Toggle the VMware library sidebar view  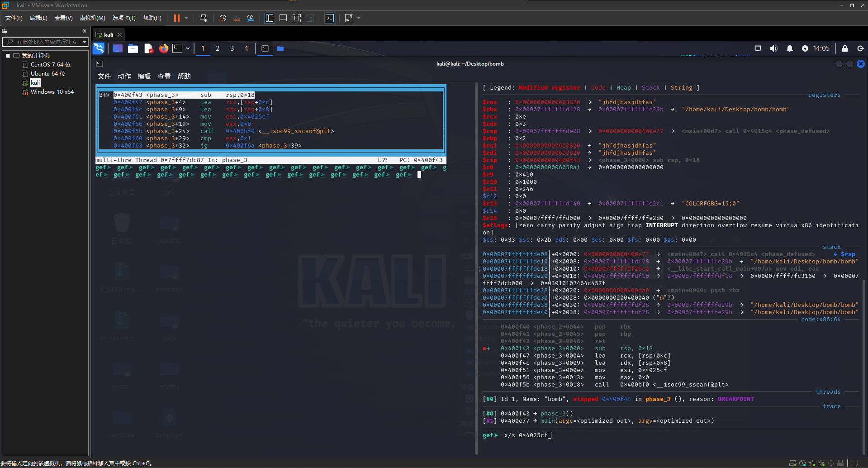tap(270, 18)
